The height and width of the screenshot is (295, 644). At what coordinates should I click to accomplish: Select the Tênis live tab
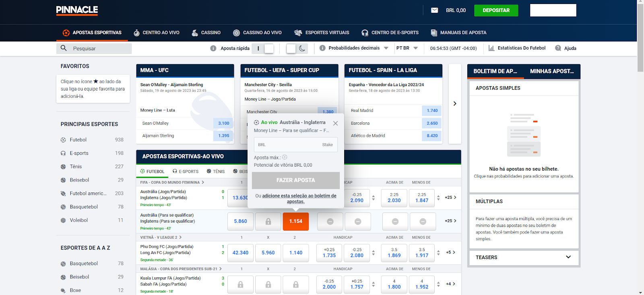[216, 171]
